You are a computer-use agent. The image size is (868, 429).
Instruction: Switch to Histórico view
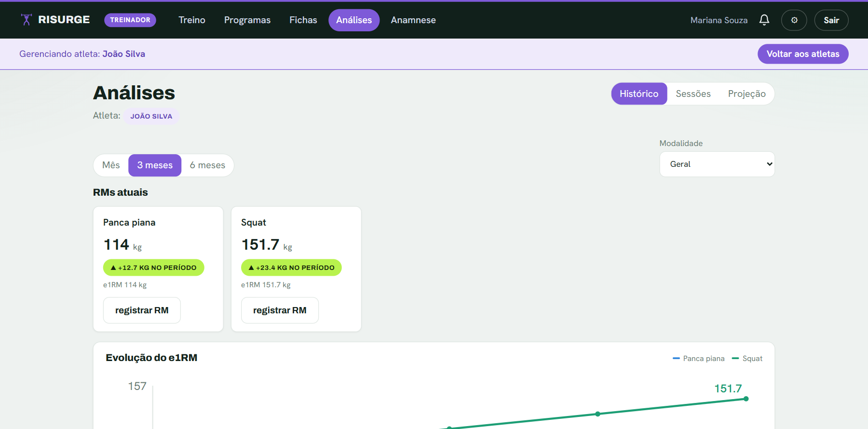click(x=639, y=94)
